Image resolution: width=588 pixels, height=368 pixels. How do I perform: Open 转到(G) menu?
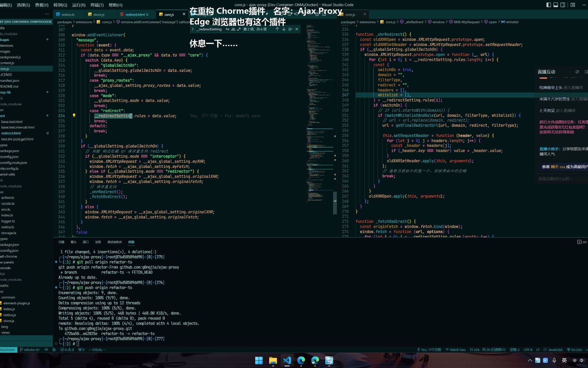point(60,5)
